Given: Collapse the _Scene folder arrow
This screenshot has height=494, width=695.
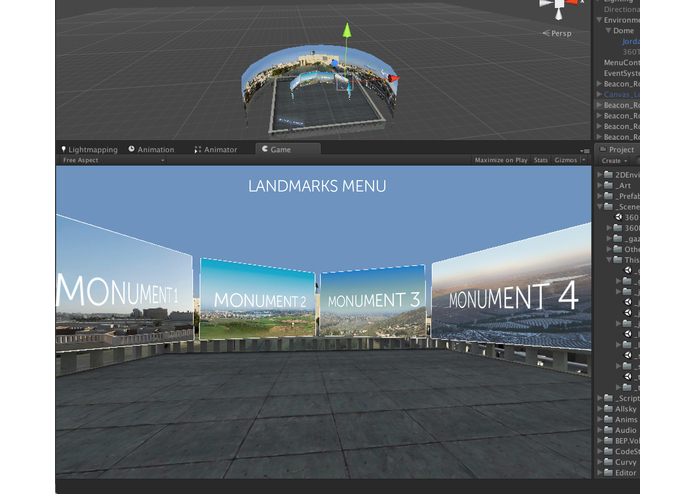Looking at the screenshot, I should [599, 206].
